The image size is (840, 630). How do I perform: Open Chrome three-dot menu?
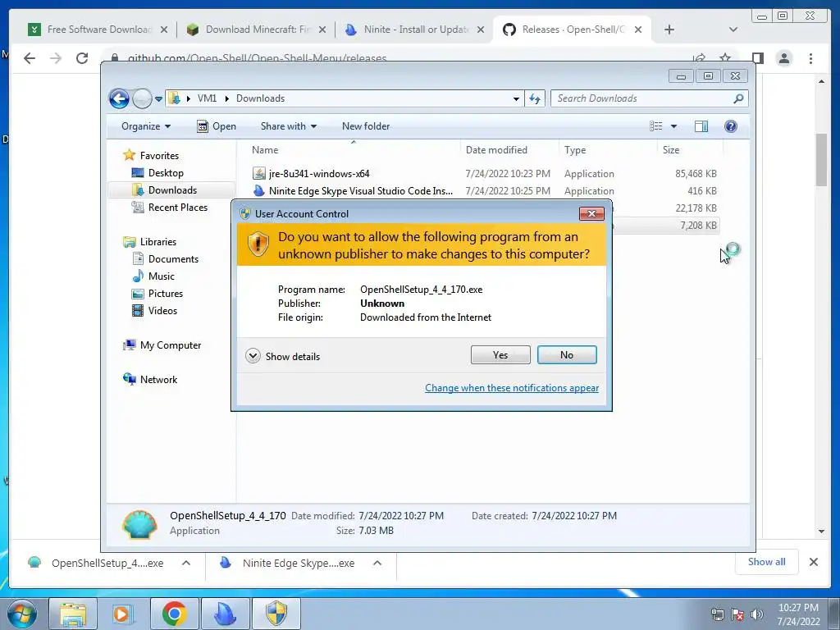(x=810, y=58)
